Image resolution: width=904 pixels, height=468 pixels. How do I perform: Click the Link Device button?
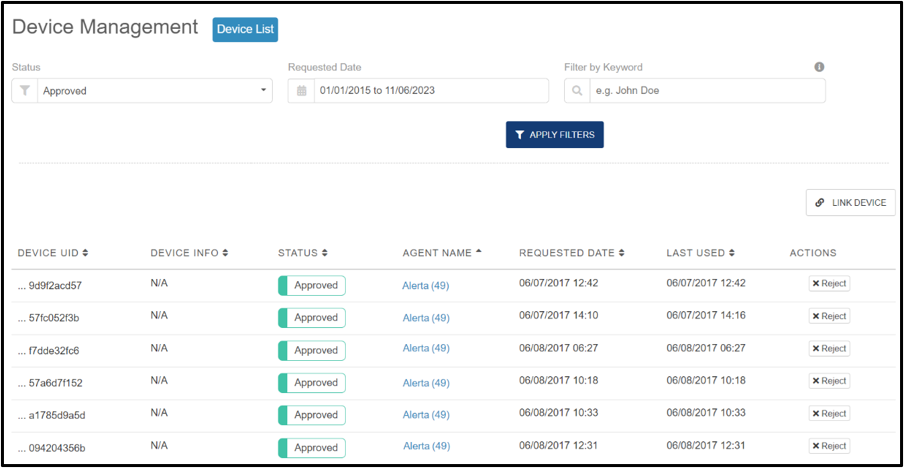coord(850,203)
